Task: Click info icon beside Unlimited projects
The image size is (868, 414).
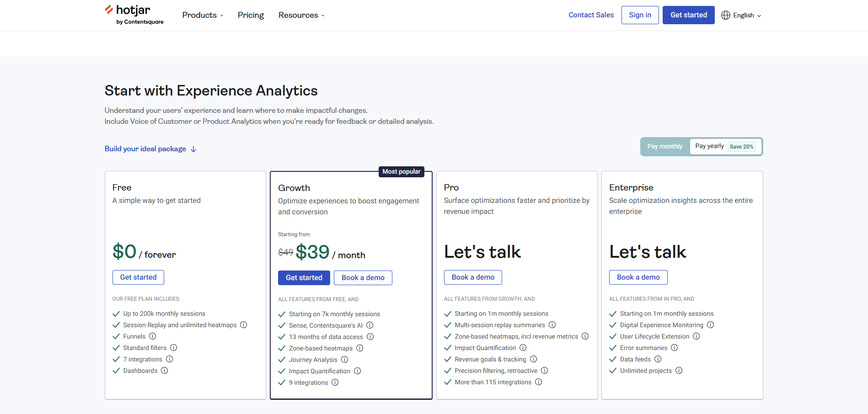Action: (679, 371)
